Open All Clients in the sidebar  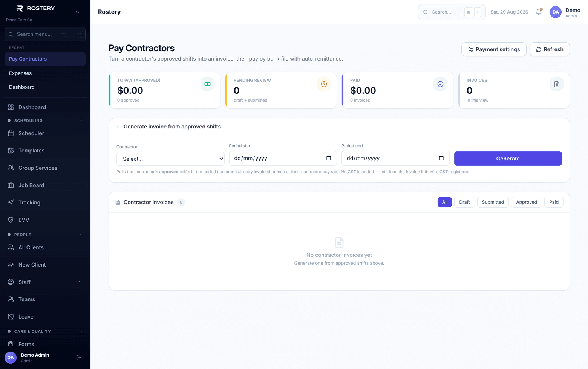pos(45,247)
